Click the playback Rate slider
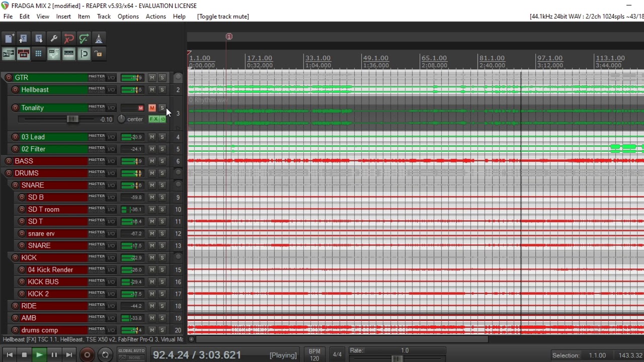This screenshot has width=644, height=362. click(397, 358)
